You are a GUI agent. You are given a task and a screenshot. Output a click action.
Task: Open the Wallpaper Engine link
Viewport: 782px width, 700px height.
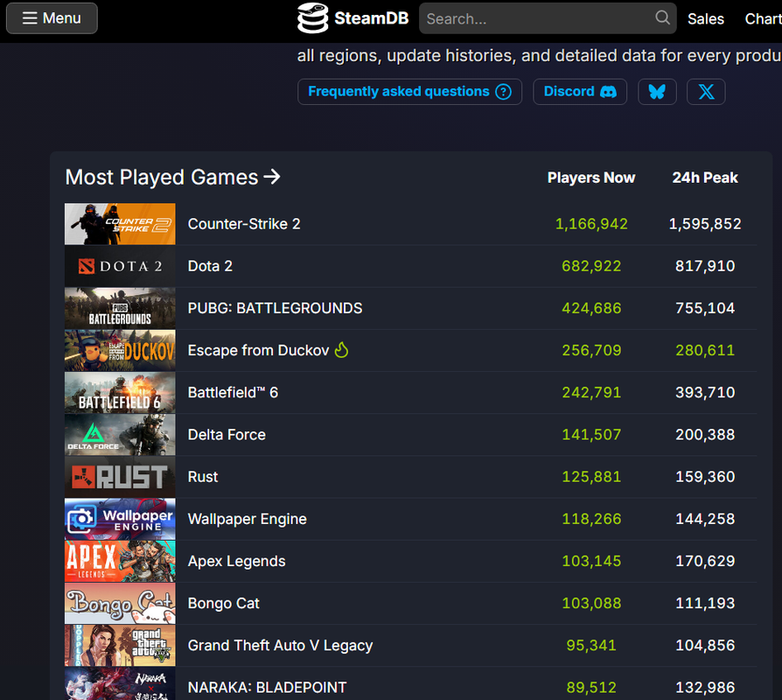point(248,520)
